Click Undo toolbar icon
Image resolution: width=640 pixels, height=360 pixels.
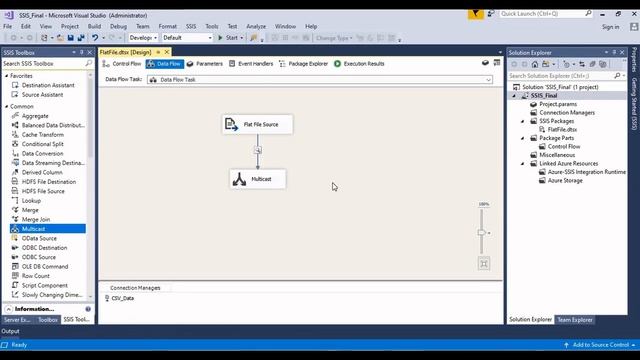pyautogui.click(x=95, y=38)
